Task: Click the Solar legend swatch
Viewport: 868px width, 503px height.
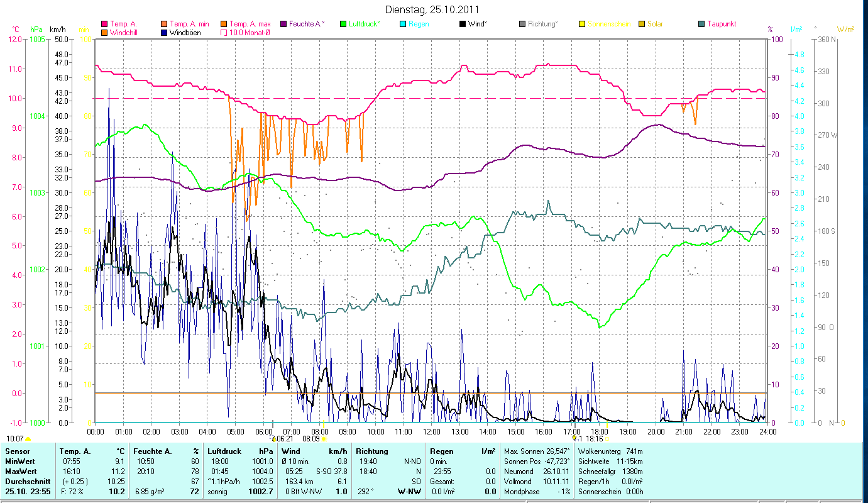Action: coord(642,25)
